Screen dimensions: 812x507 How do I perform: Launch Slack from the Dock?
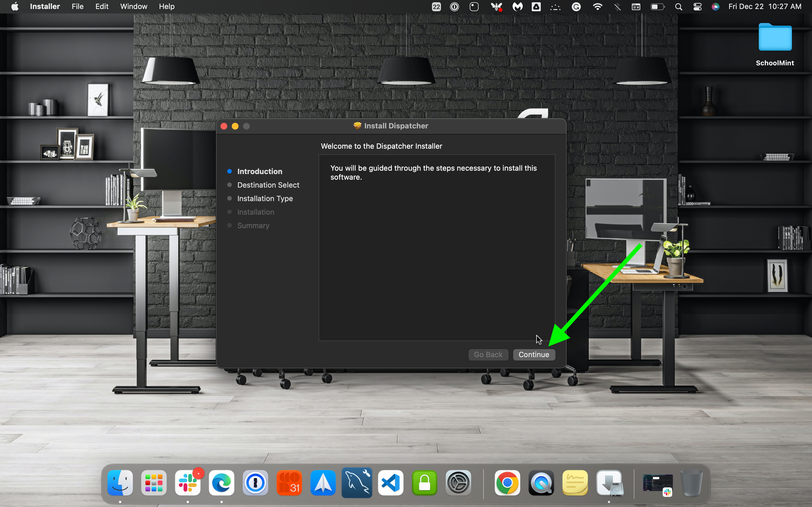click(187, 483)
